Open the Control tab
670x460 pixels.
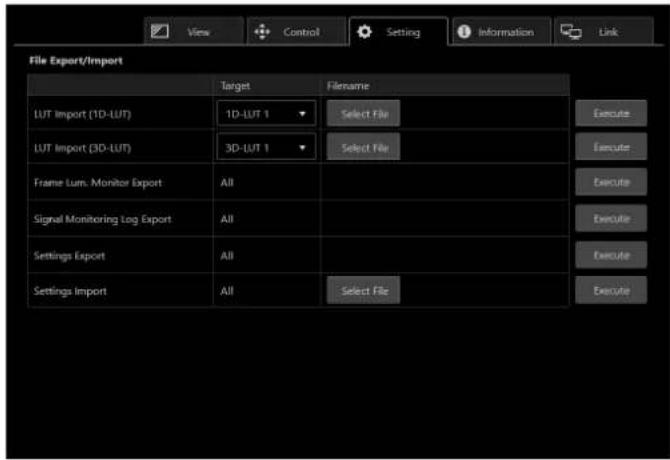(x=297, y=31)
